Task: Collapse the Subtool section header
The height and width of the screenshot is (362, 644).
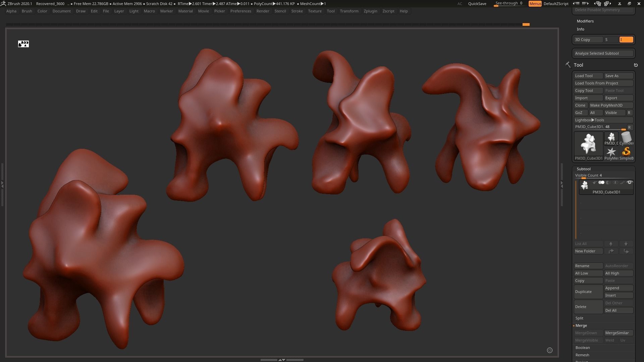Action: tap(584, 169)
